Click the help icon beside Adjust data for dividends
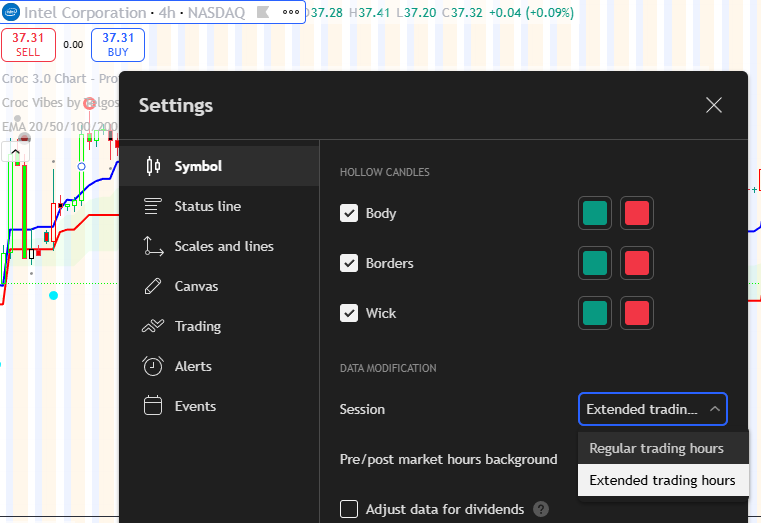The width and height of the screenshot is (761, 523). coord(541,509)
